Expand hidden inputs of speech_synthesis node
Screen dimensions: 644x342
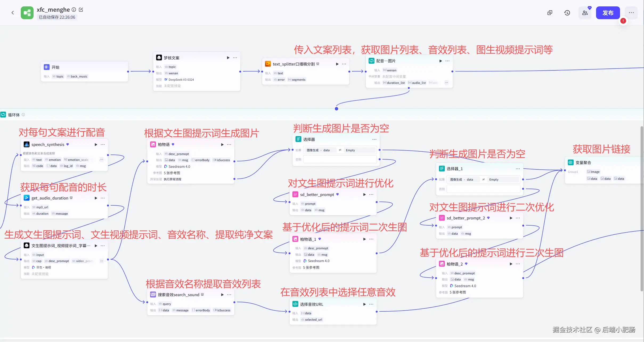click(x=101, y=160)
